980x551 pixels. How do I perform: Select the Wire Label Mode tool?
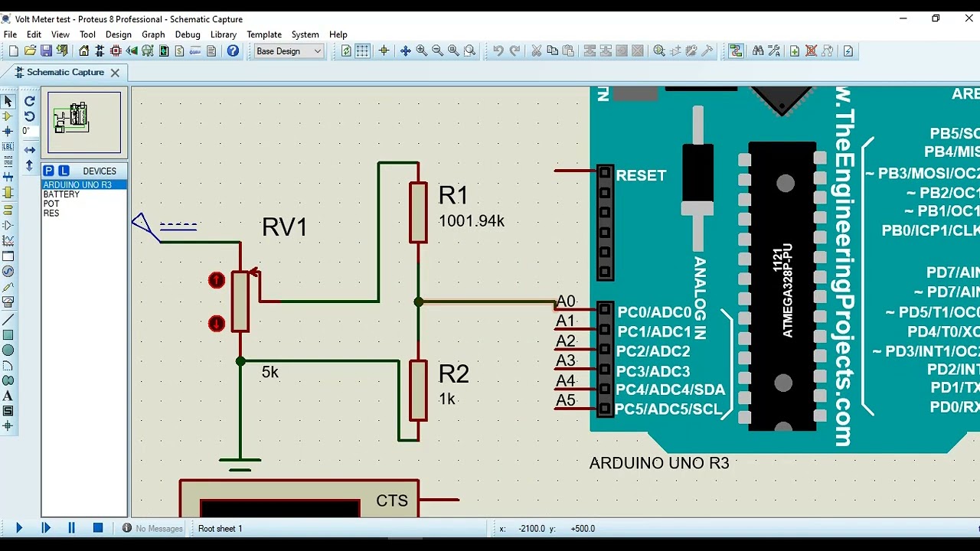(x=8, y=147)
